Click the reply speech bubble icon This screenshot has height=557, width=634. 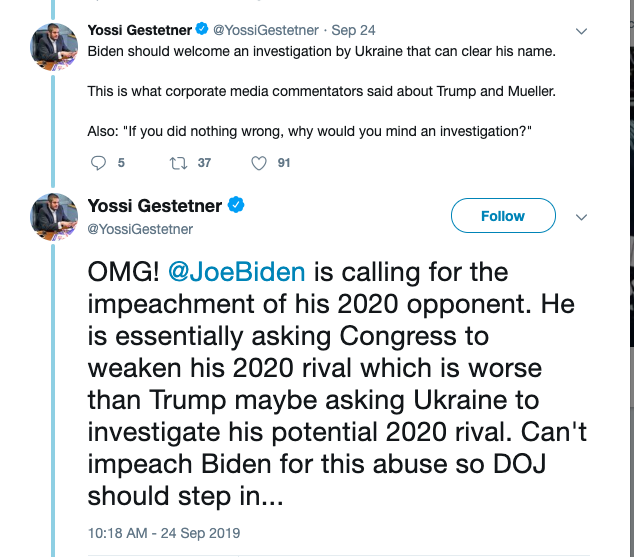98,163
